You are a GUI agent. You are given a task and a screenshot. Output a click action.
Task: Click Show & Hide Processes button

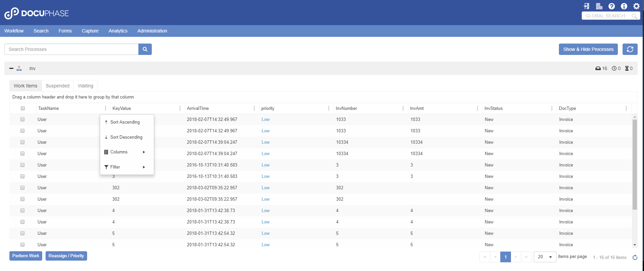[588, 49]
